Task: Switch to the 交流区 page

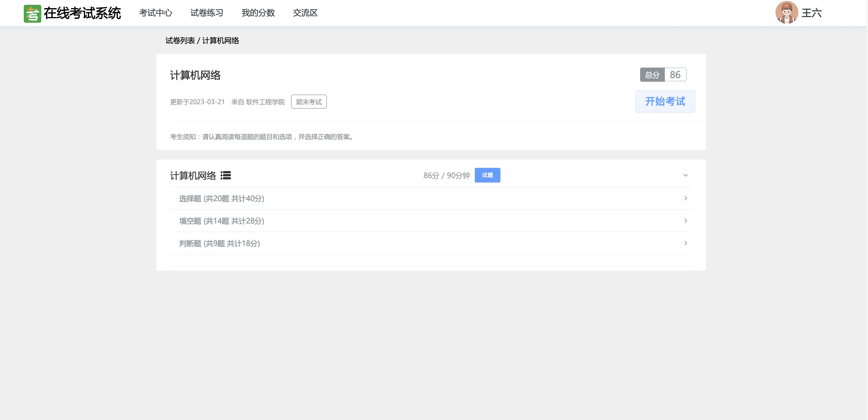Action: pos(305,13)
